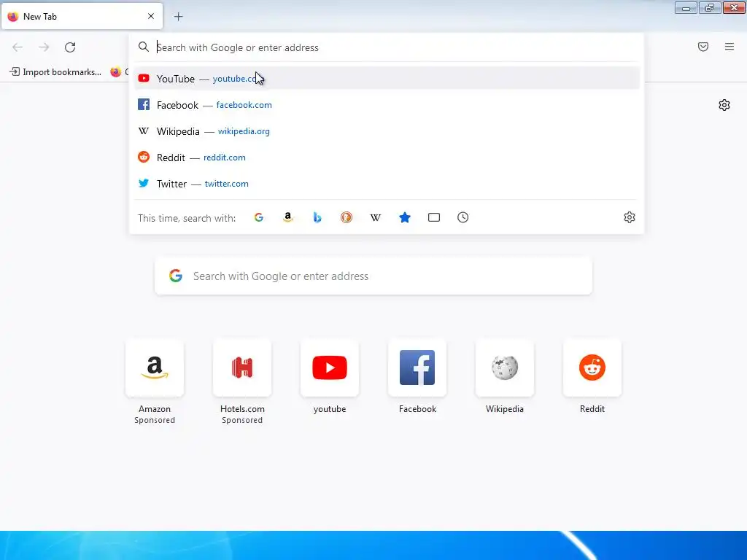Click the reload page icon
Screen dimensions: 747x560
(x=70, y=47)
